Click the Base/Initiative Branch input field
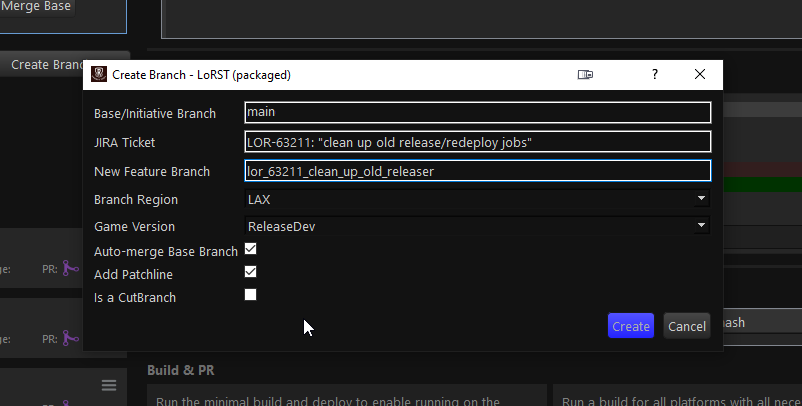Screen dimensions: 802x406 [477, 113]
